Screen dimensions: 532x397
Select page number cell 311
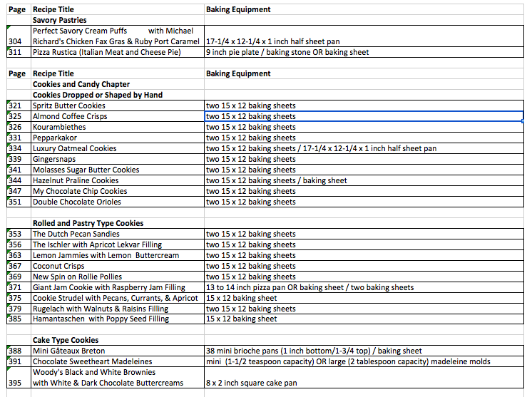point(19,52)
